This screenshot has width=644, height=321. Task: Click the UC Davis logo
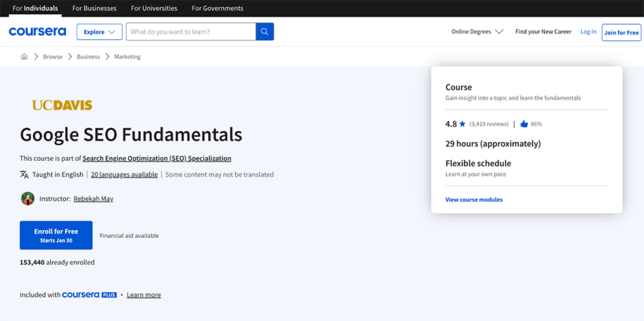(x=62, y=105)
